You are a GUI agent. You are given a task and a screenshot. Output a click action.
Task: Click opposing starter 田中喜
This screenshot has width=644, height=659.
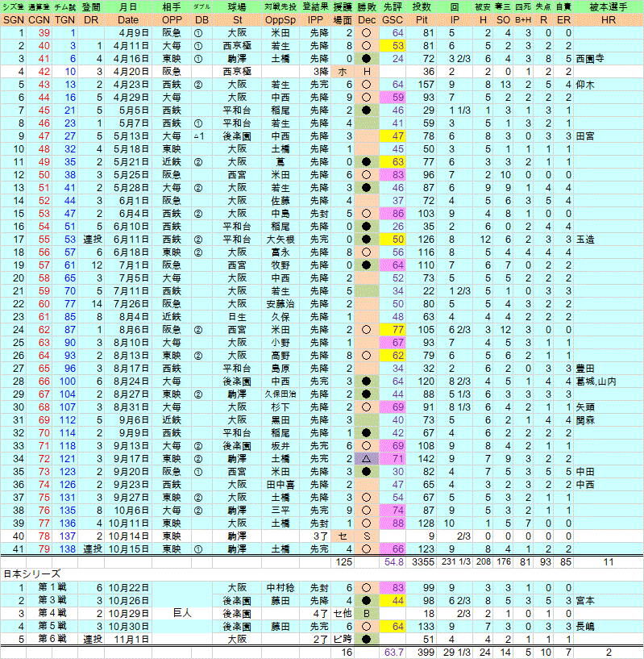tap(280, 485)
